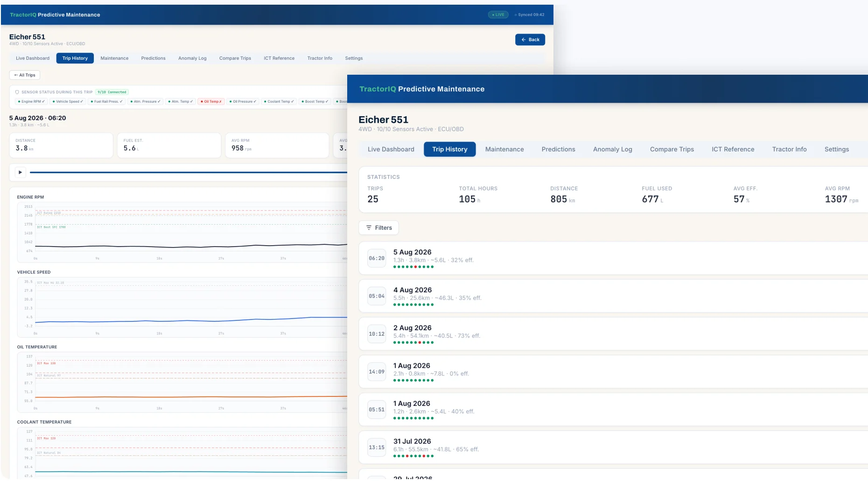Go back using the All Trips button
868x481 pixels.
tap(25, 75)
